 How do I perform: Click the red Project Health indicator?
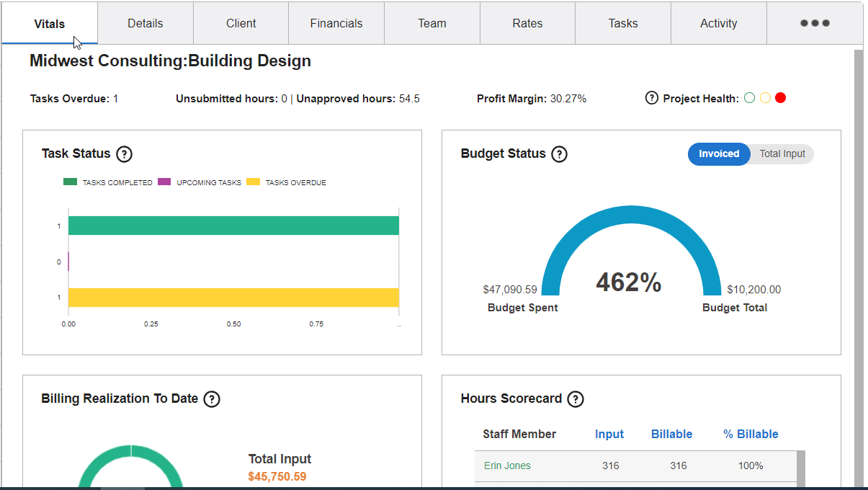coord(780,97)
